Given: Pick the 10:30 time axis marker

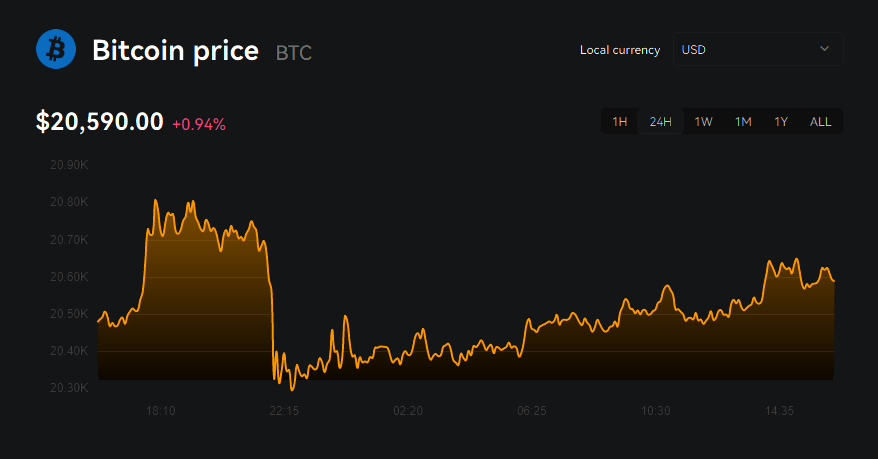Looking at the screenshot, I should point(655,411).
